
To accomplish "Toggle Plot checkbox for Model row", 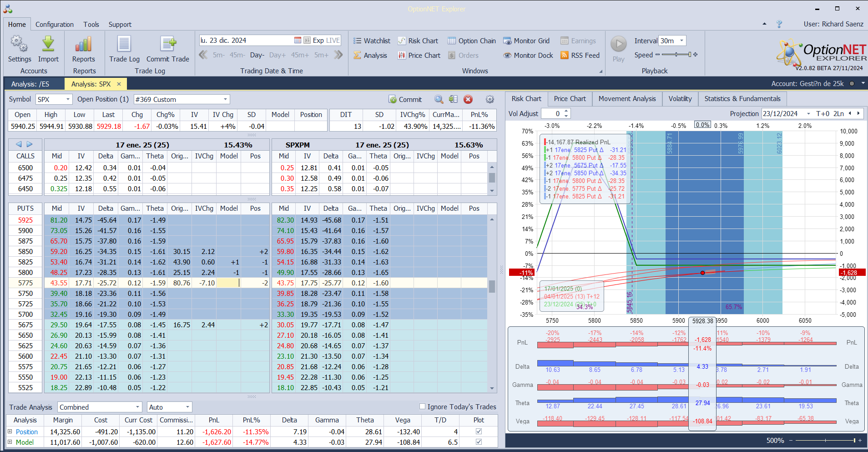I will pyautogui.click(x=479, y=442).
